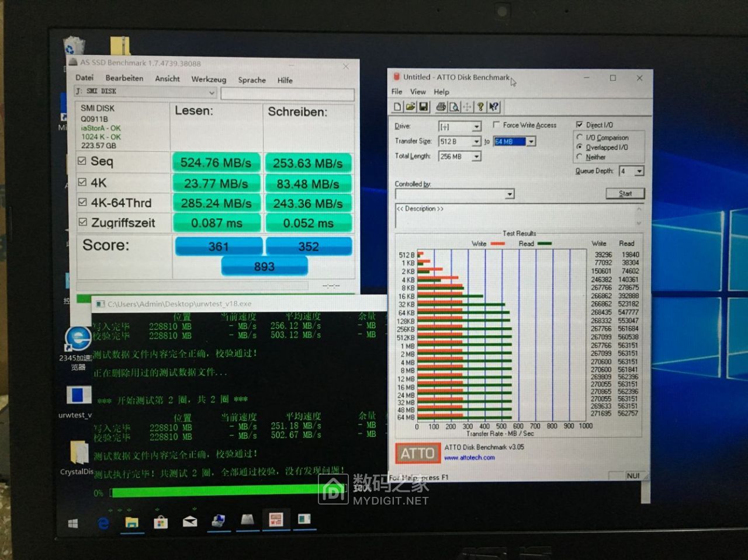
Task: Select the I/O Comparison radio button
Action: pyautogui.click(x=579, y=138)
